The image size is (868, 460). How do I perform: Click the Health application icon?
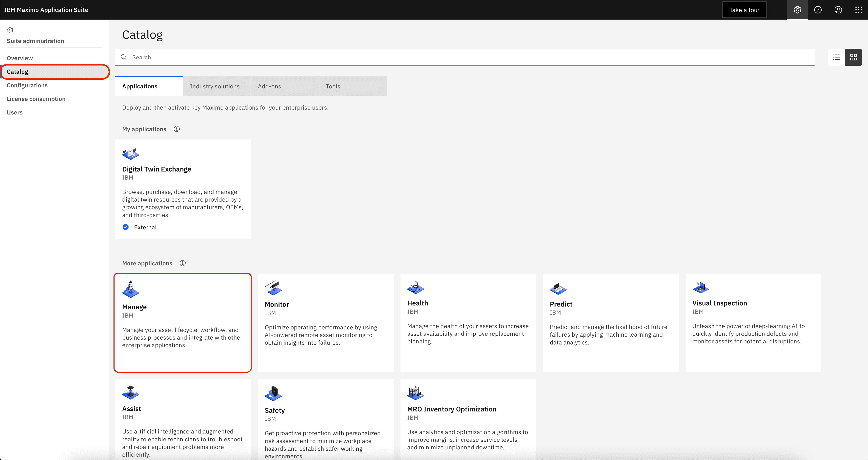416,287
